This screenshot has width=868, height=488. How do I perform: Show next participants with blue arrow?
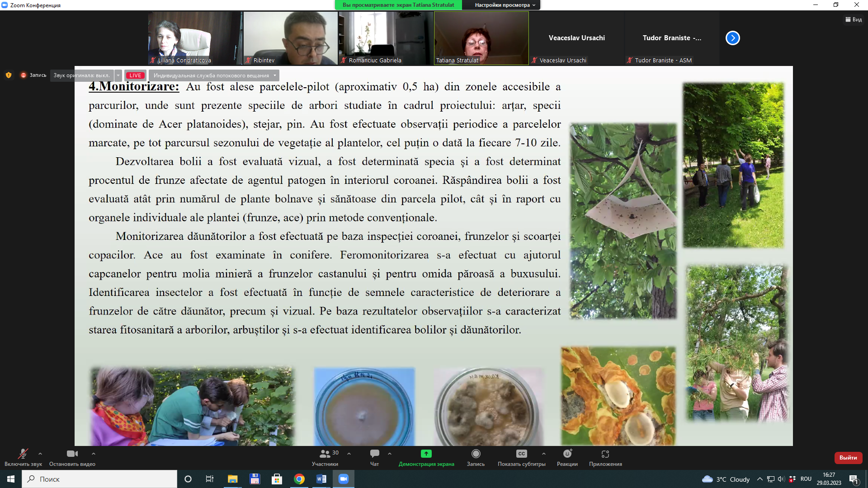pyautogui.click(x=733, y=38)
